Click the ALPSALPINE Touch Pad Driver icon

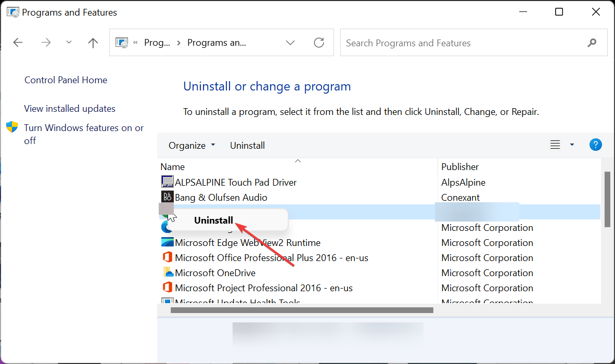tap(167, 181)
